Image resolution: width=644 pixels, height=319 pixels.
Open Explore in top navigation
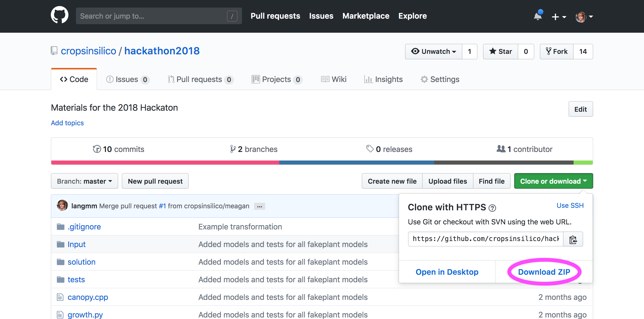[x=413, y=16]
